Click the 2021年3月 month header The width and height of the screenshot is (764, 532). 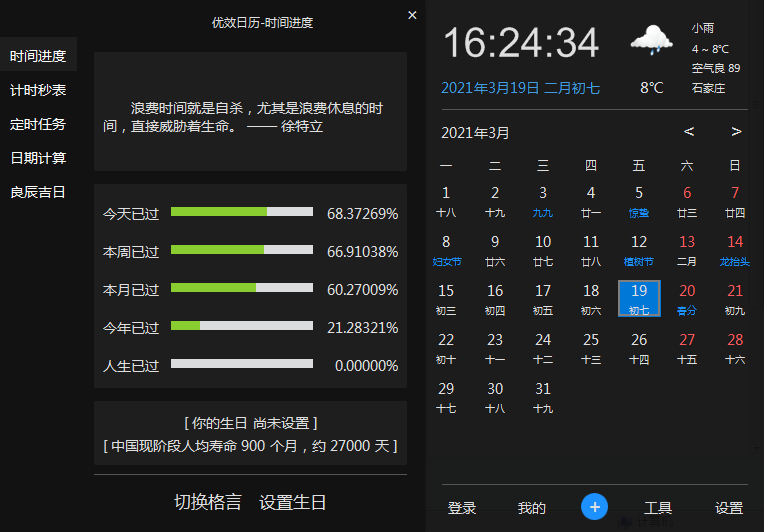point(475,132)
